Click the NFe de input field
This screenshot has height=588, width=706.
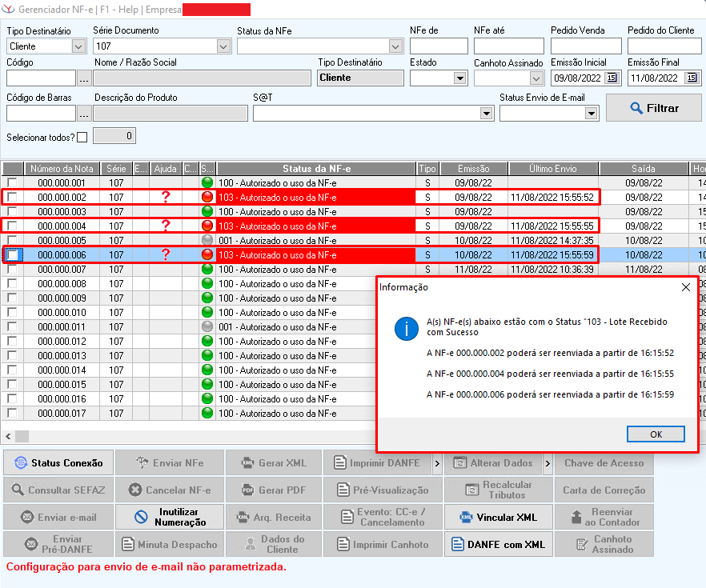tap(438, 46)
